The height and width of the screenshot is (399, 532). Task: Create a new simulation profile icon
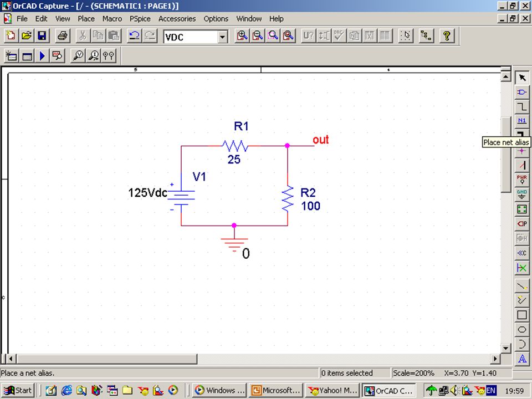(x=11, y=55)
